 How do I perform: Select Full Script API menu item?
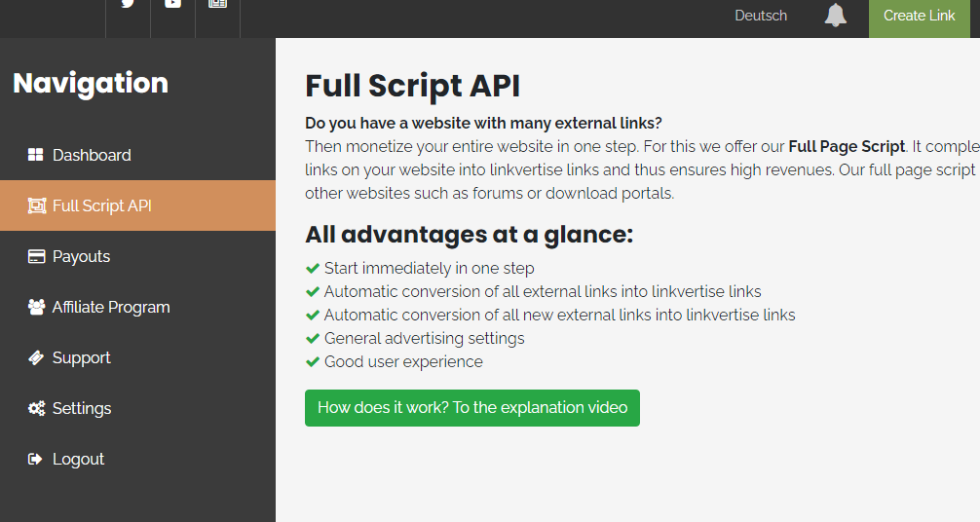[x=102, y=205]
